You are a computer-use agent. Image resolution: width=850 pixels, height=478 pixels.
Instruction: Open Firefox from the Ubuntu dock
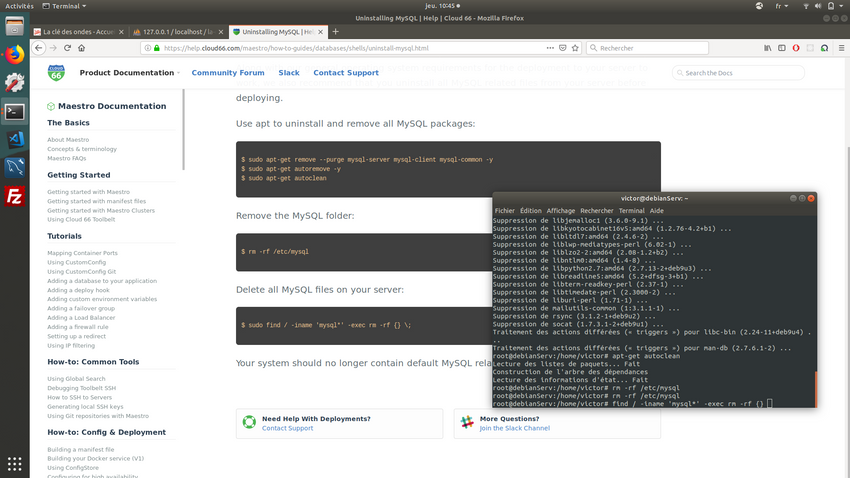(x=14, y=54)
